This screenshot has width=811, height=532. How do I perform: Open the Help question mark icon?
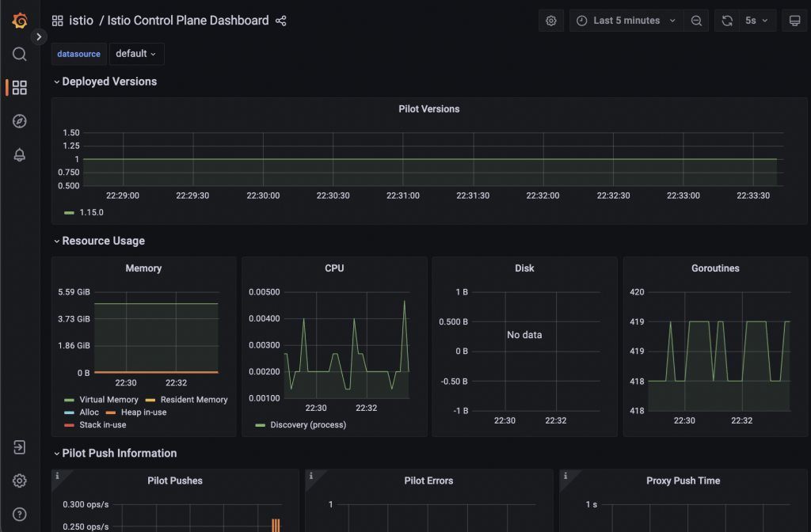tap(20, 515)
